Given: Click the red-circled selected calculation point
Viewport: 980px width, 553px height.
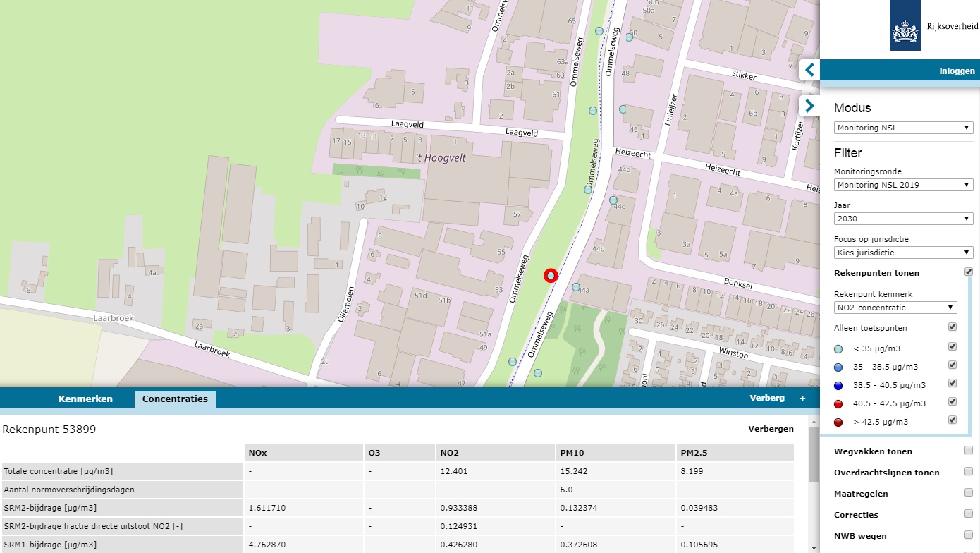Looking at the screenshot, I should [x=551, y=276].
